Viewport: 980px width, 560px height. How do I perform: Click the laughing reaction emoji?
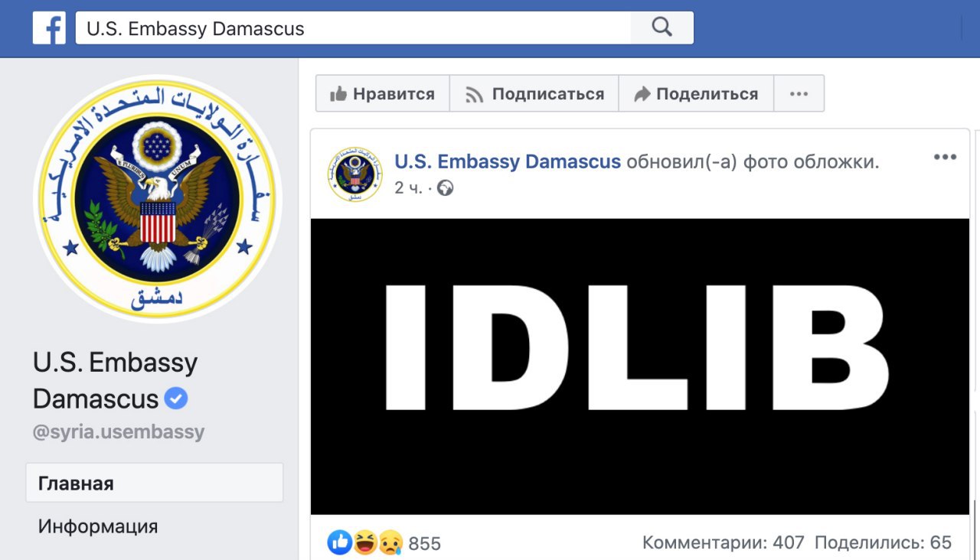(365, 542)
